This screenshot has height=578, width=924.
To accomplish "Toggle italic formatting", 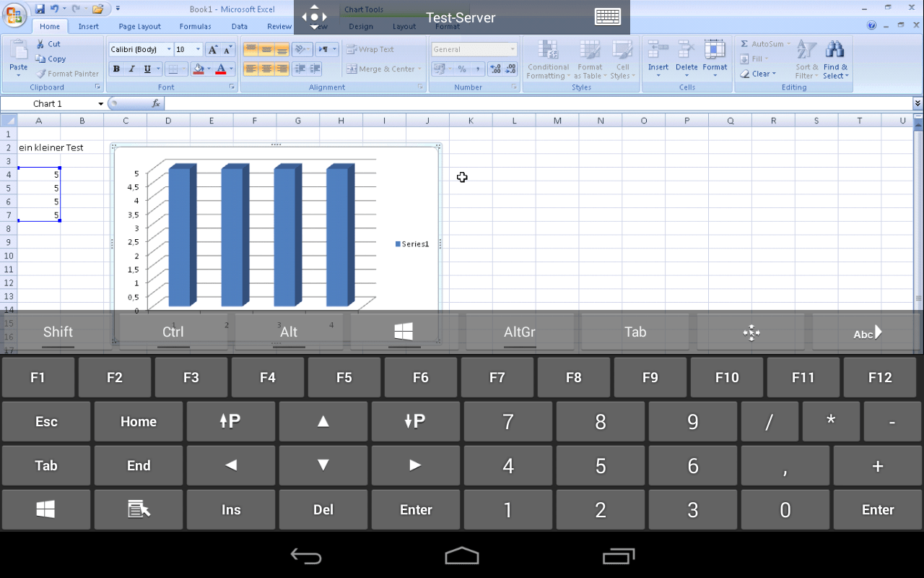I will tap(131, 69).
